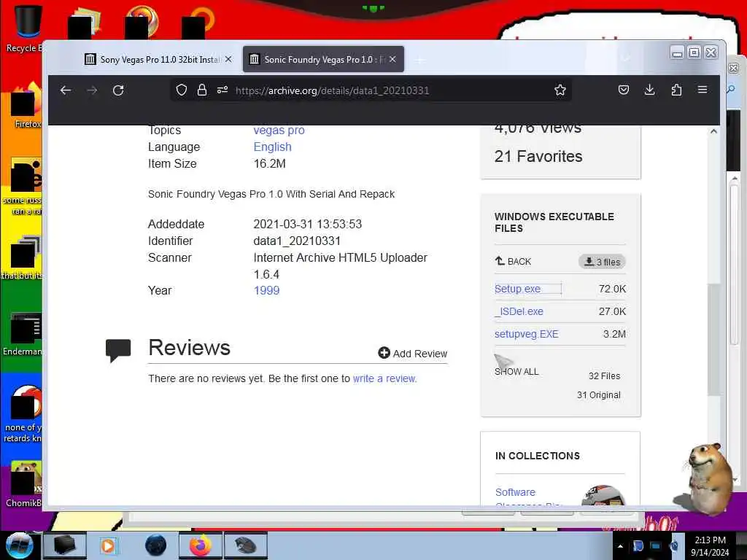The height and width of the screenshot is (560, 747).
Task: Open the Enderman desktop icon
Action: pyautogui.click(x=23, y=335)
